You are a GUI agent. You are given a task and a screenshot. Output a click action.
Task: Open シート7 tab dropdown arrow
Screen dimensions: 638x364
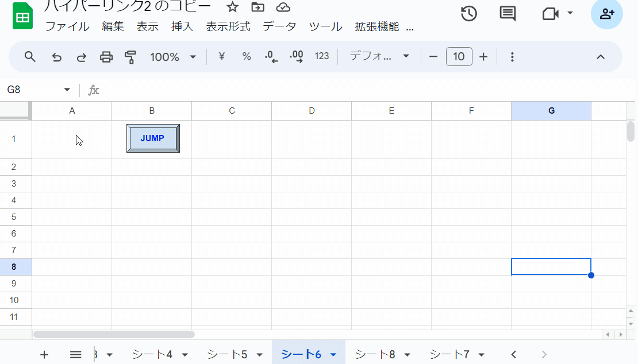coord(481,355)
